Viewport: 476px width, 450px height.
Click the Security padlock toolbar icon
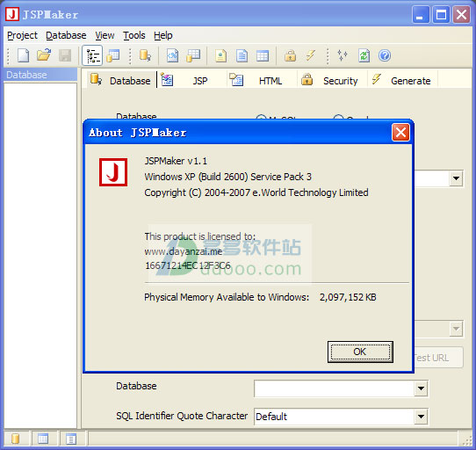click(290, 55)
